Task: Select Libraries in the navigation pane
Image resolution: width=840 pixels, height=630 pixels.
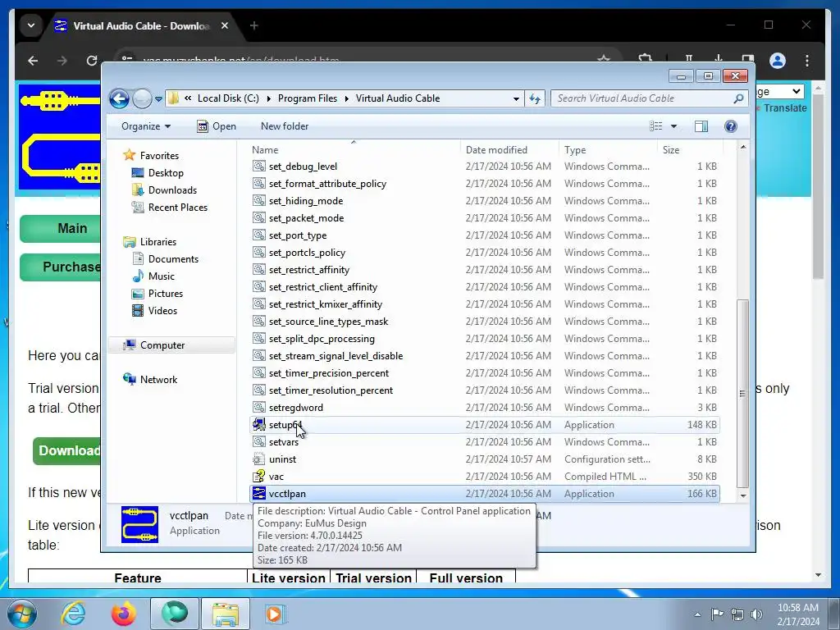Action: [x=158, y=242]
